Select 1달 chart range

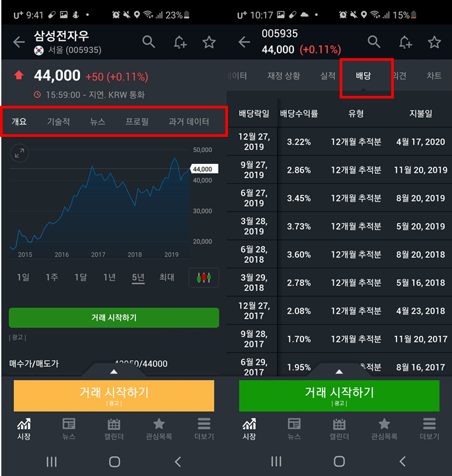click(x=81, y=277)
